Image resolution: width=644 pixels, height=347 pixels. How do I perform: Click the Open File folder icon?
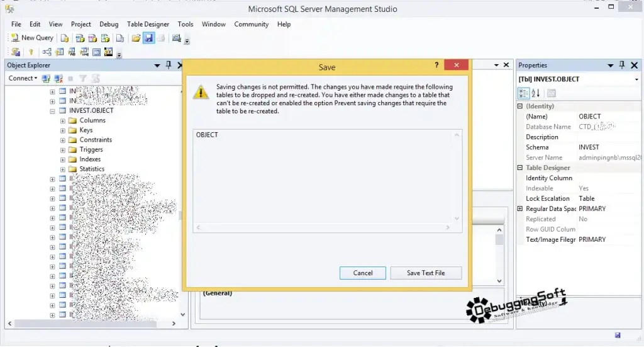(136, 38)
